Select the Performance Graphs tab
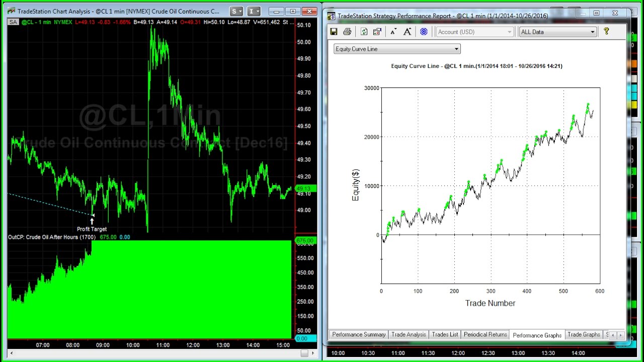The image size is (644, 362). [537, 335]
